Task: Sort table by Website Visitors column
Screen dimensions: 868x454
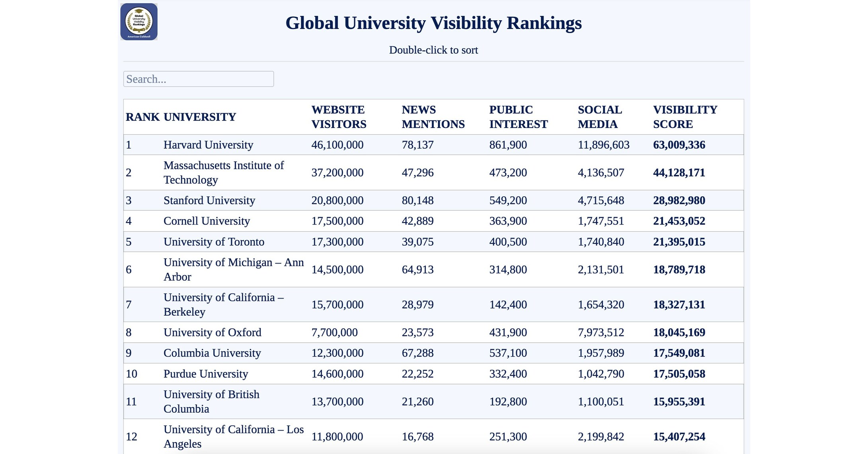Action: (339, 116)
